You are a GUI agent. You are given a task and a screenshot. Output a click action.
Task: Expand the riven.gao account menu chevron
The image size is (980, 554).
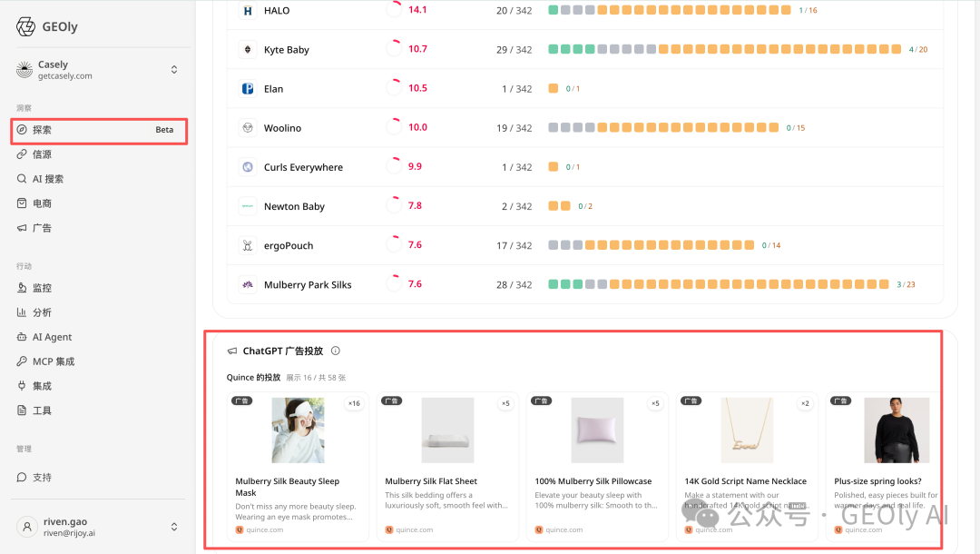pos(174,527)
